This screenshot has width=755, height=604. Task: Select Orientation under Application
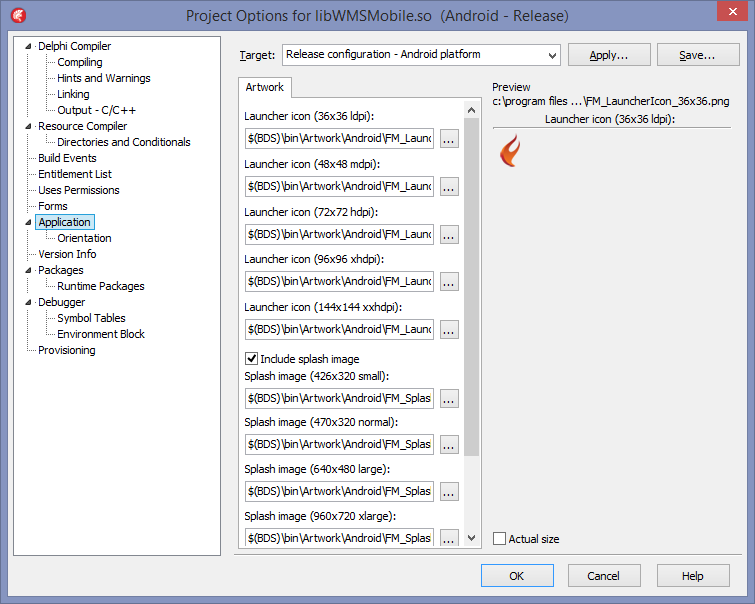[x=84, y=238]
